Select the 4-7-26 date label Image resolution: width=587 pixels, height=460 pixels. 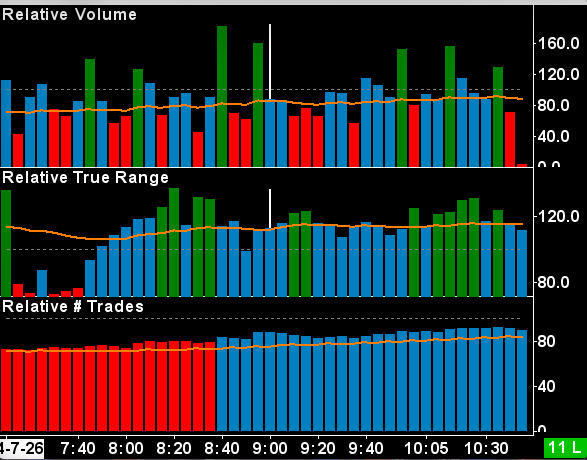21,448
